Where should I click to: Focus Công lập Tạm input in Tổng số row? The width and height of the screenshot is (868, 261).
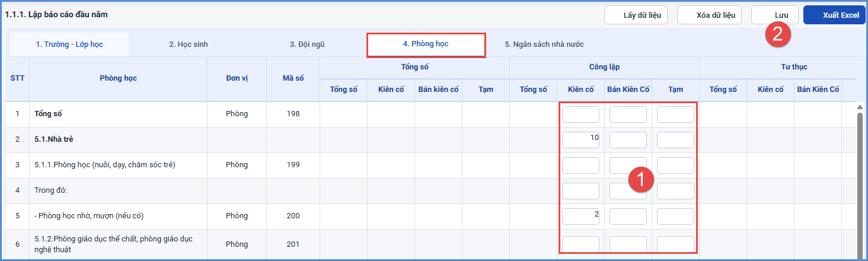(675, 114)
